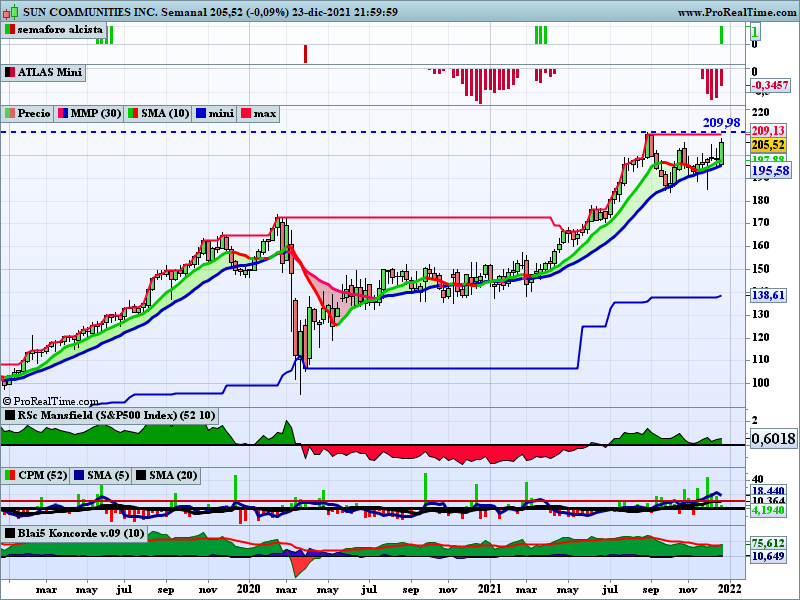Click the 10,649 Koncorde value tag
This screenshot has height=600, width=800.
point(768,556)
